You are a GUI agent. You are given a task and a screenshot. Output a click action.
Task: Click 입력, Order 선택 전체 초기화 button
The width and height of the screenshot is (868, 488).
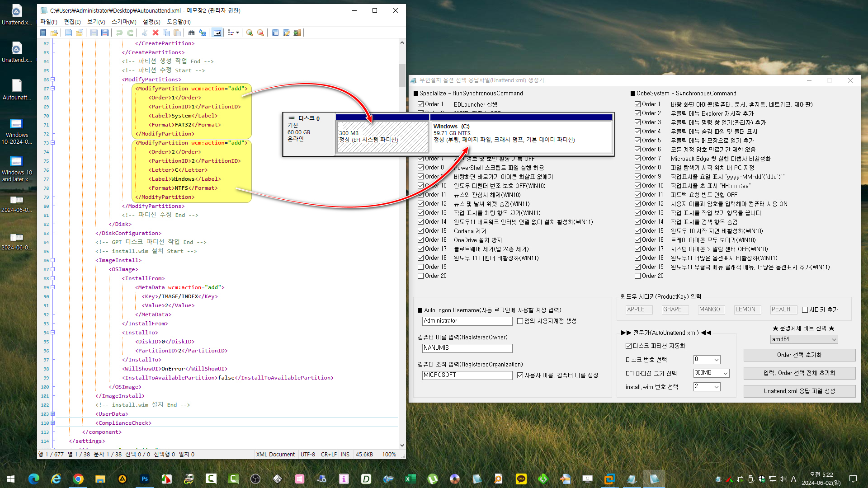799,373
